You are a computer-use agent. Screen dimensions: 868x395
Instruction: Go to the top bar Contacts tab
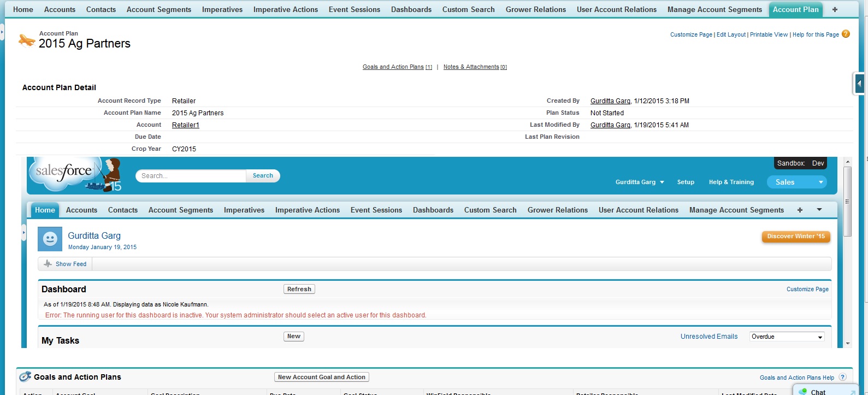pos(101,9)
